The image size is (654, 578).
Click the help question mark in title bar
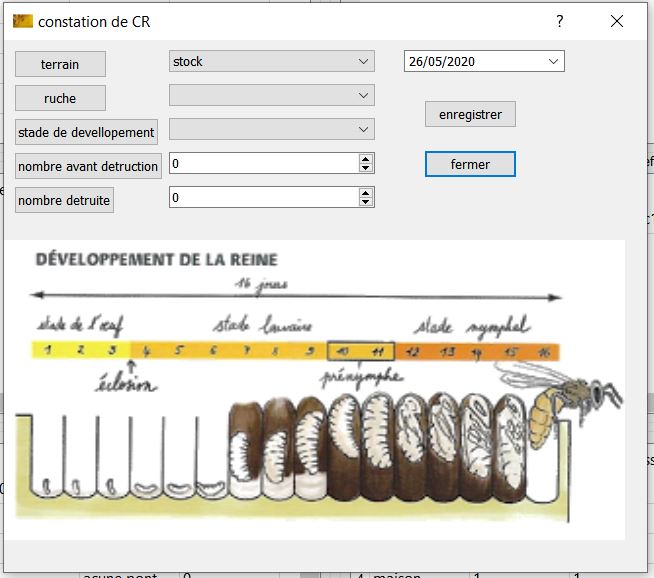tap(560, 21)
